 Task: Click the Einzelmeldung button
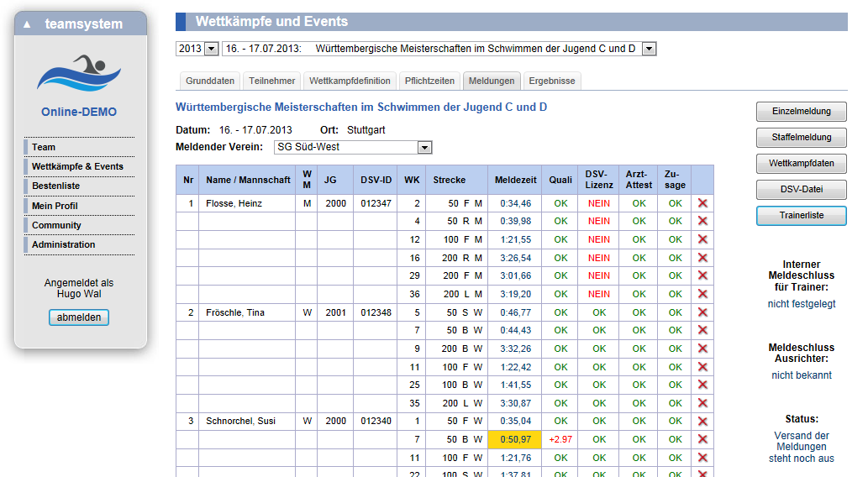coord(802,111)
